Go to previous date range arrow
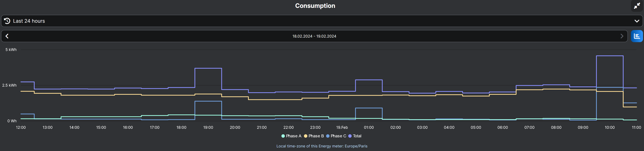This screenshot has height=151, width=644. (7, 36)
